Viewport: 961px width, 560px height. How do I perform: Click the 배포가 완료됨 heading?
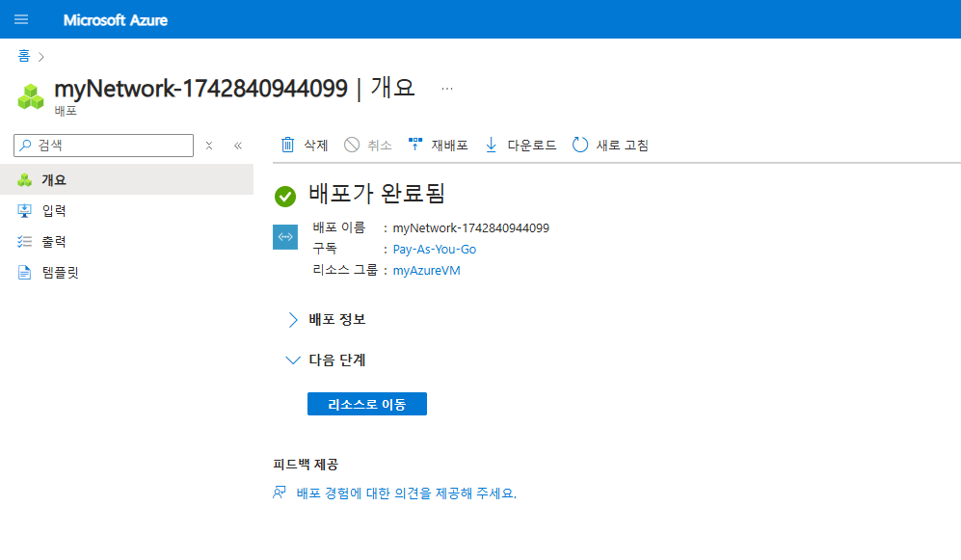point(377,194)
